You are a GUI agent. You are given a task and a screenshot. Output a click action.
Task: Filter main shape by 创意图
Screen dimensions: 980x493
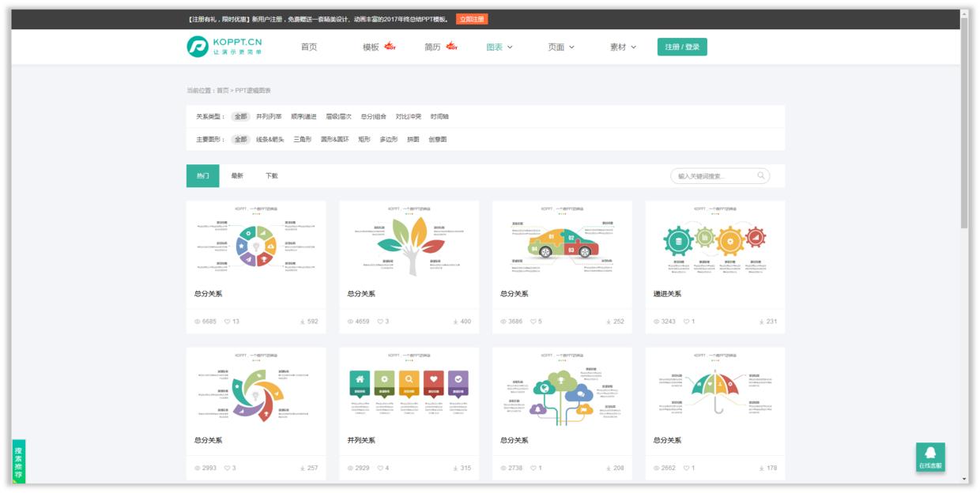coord(438,139)
